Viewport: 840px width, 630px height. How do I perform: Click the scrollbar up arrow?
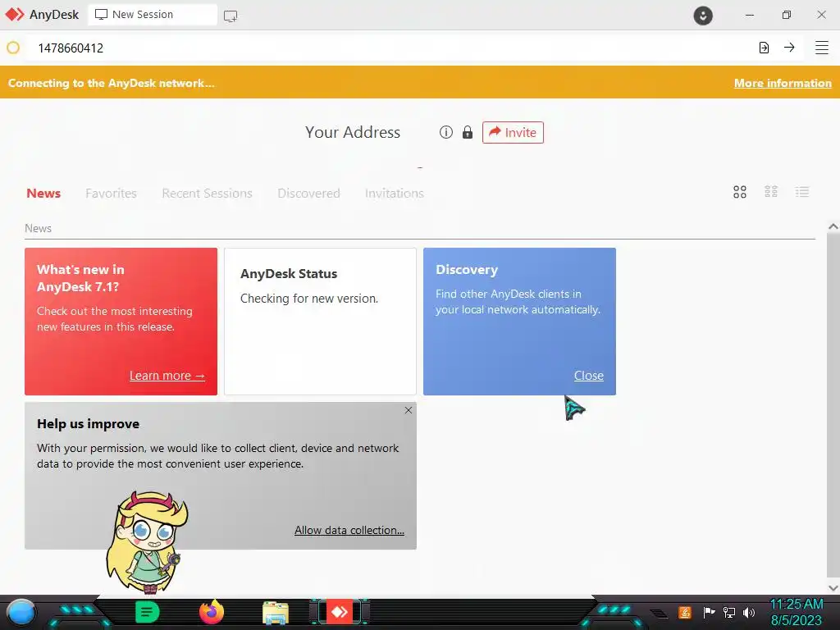click(833, 226)
